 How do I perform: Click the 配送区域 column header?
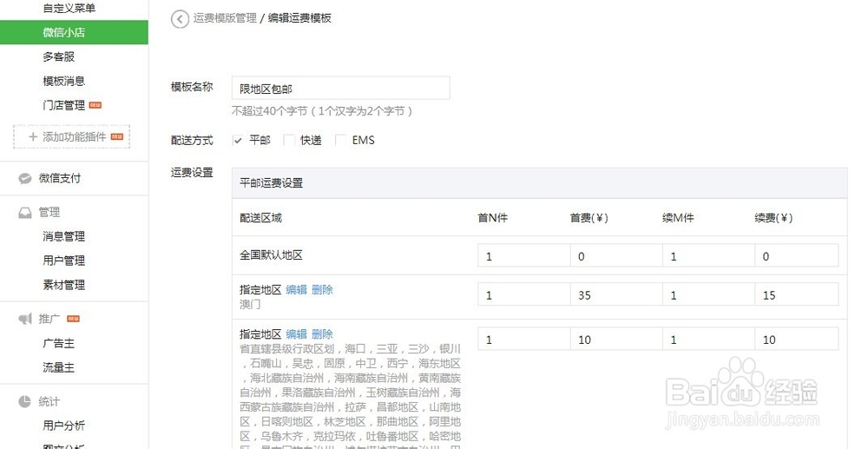pyautogui.click(x=260, y=218)
